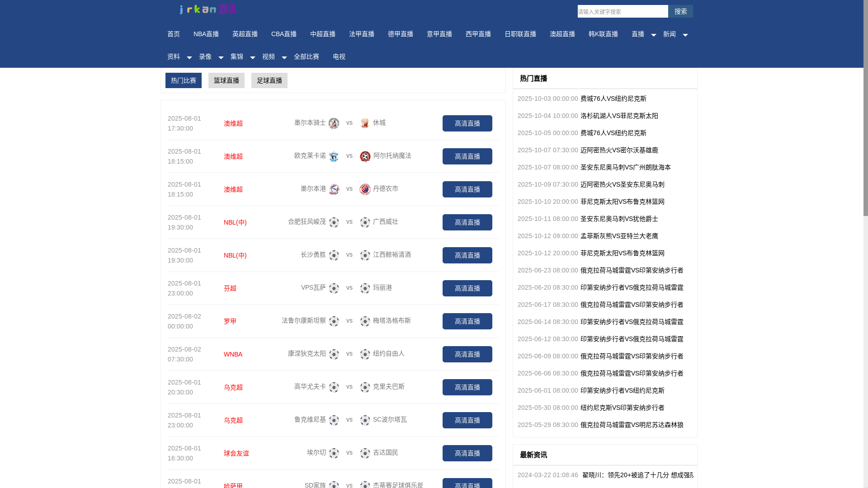Image resolution: width=868 pixels, height=488 pixels.
Task: Click 广西威壮 ball icon
Action: pyautogui.click(x=365, y=222)
